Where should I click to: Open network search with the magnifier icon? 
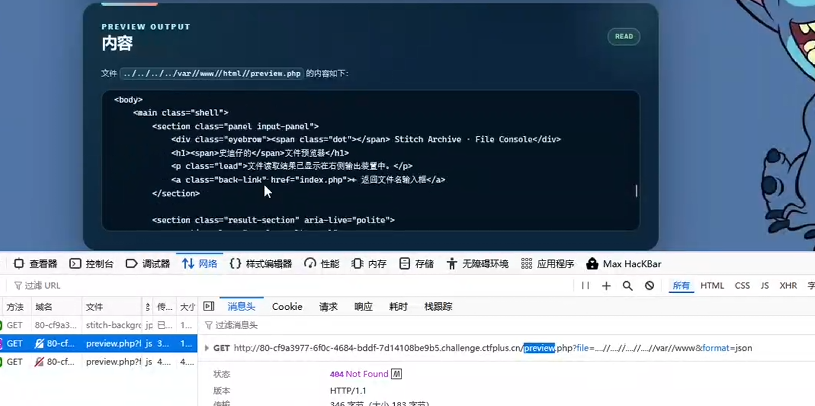click(627, 285)
